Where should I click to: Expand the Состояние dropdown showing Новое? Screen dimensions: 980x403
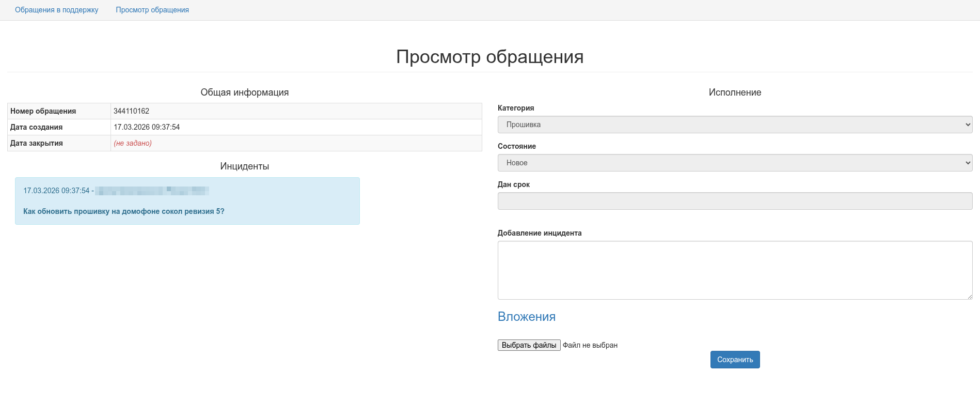tap(734, 163)
